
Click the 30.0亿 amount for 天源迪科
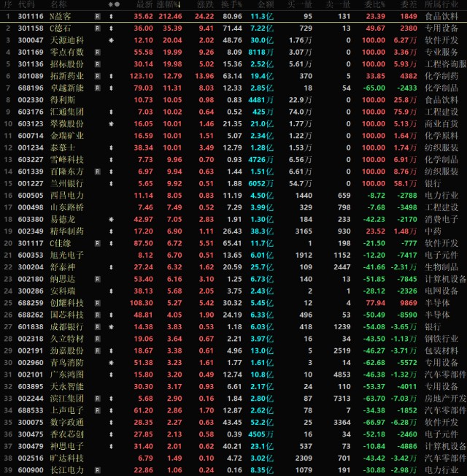tap(262, 40)
